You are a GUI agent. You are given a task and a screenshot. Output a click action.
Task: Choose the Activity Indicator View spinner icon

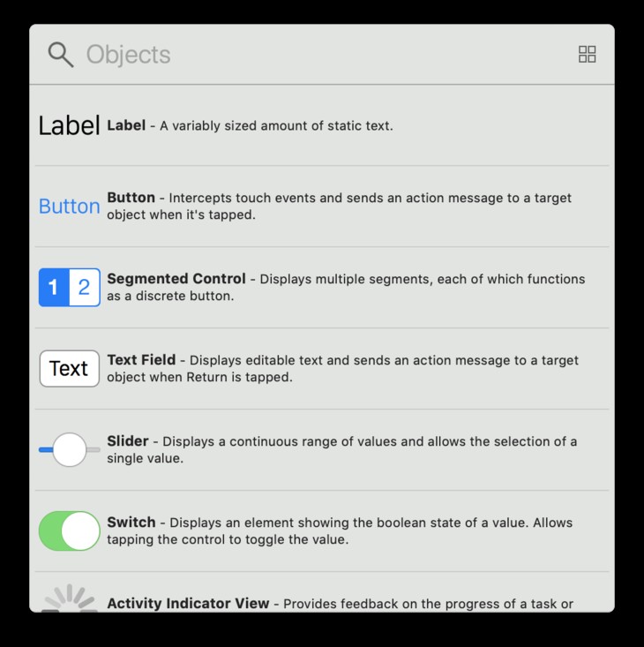point(70,598)
